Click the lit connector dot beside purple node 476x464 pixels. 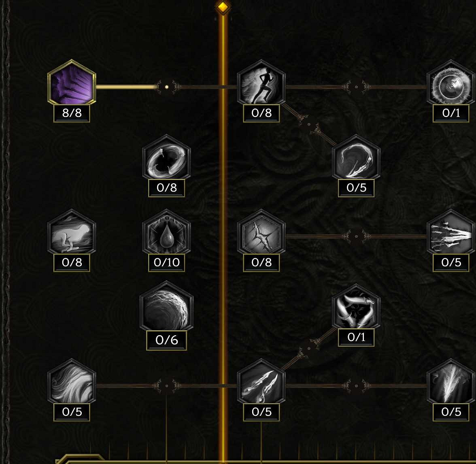[x=167, y=87]
